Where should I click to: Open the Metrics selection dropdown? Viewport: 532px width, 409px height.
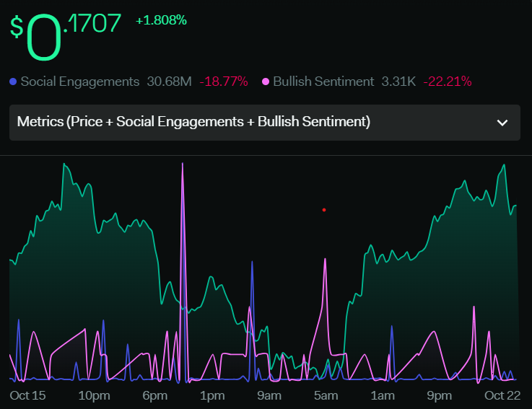[x=265, y=123]
